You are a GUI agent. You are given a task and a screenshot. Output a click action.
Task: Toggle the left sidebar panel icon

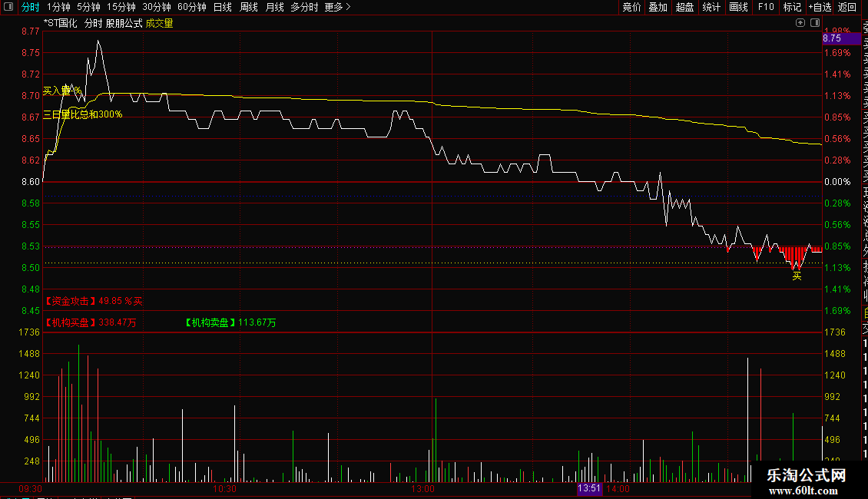[8, 7]
